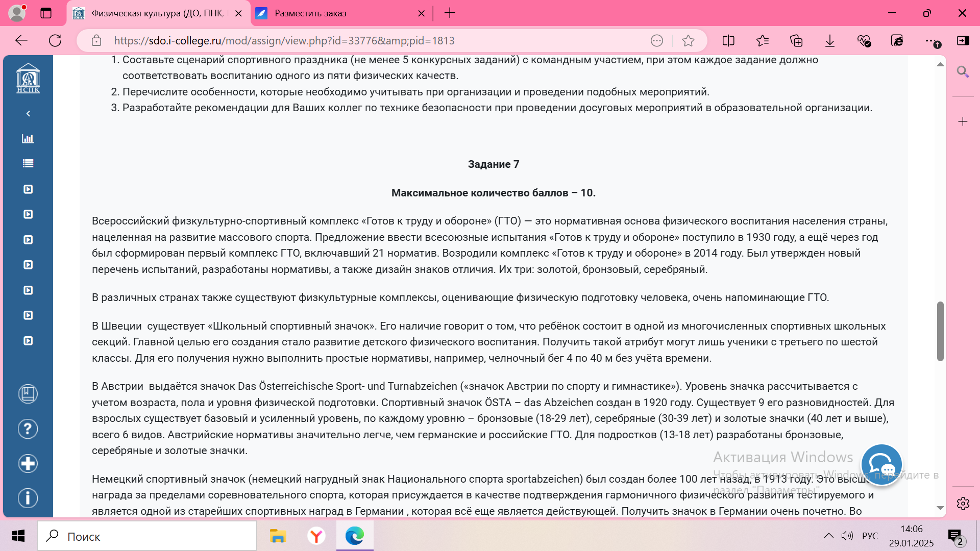Toggle the РУС keyboard language indicator

click(x=870, y=536)
